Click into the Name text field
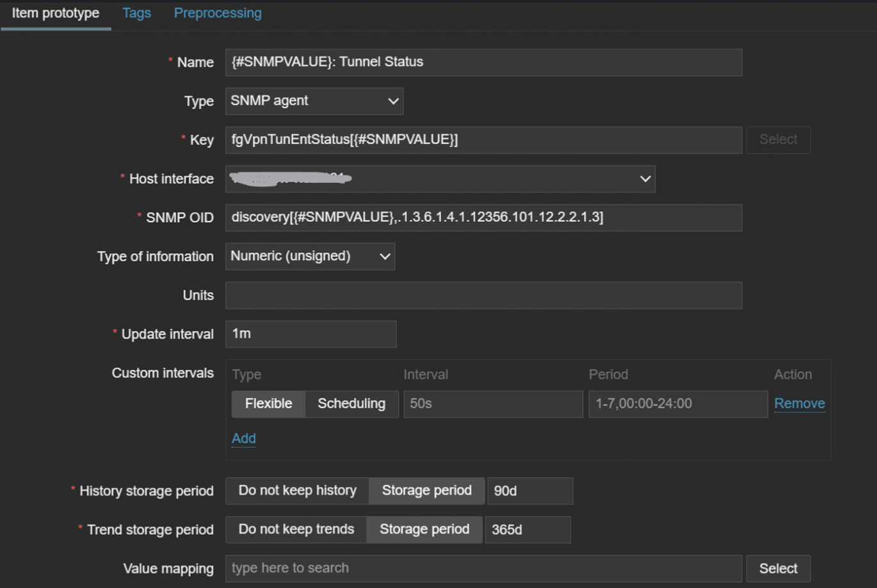The height and width of the screenshot is (588, 877). [x=483, y=62]
